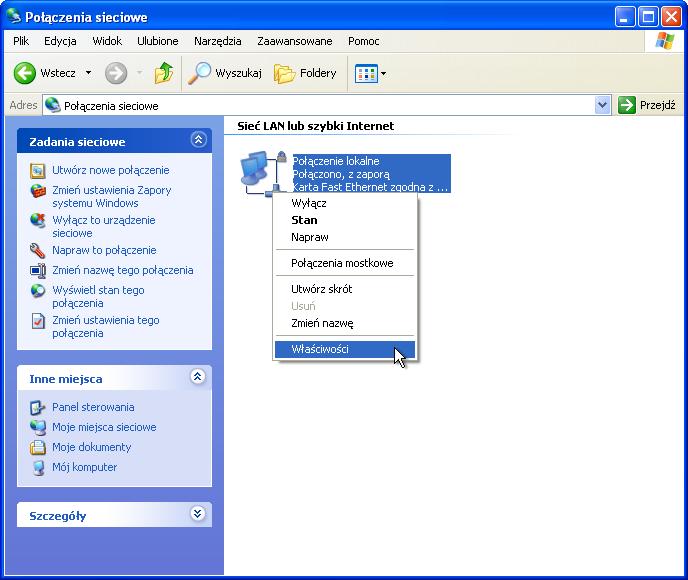Click the Mój komputer icon

[39, 468]
